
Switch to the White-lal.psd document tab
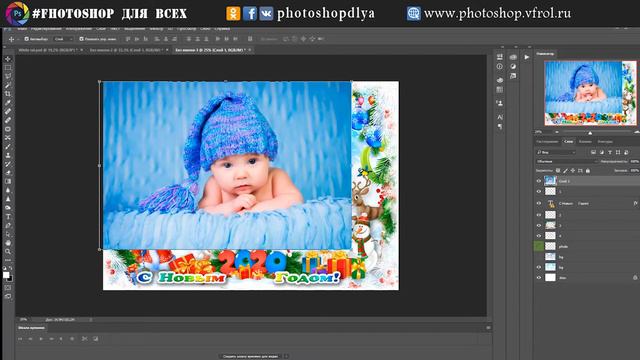(48, 50)
